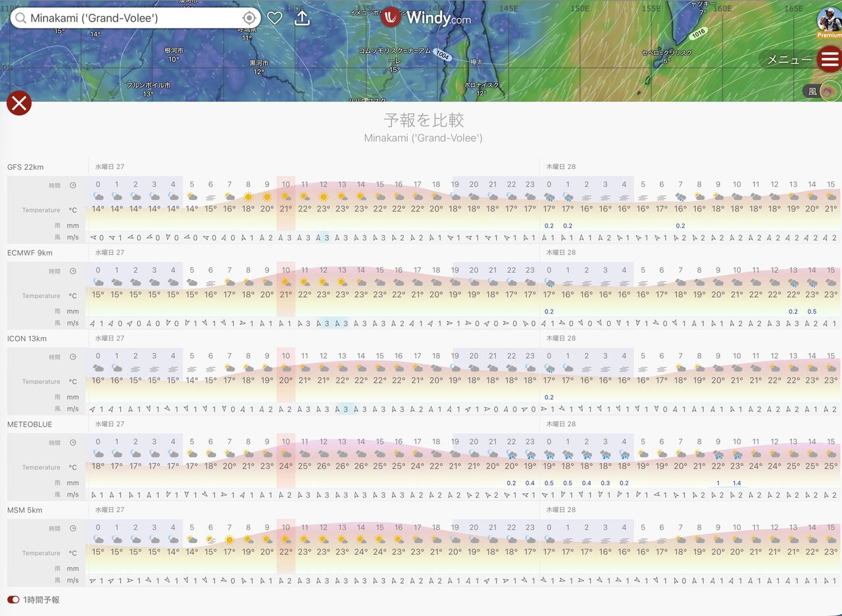The image size is (842, 616).
Task: Click the m/s wind unit in MSM row
Action: (x=72, y=580)
